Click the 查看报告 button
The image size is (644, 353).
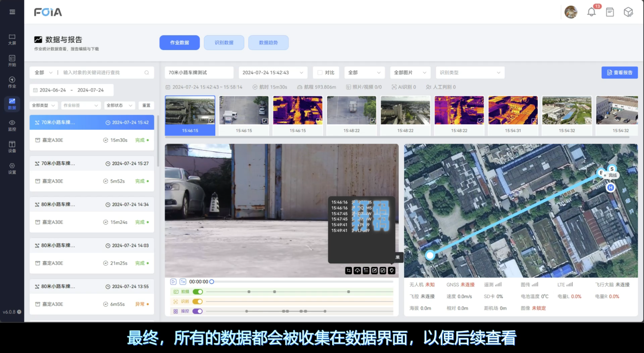pyautogui.click(x=619, y=72)
